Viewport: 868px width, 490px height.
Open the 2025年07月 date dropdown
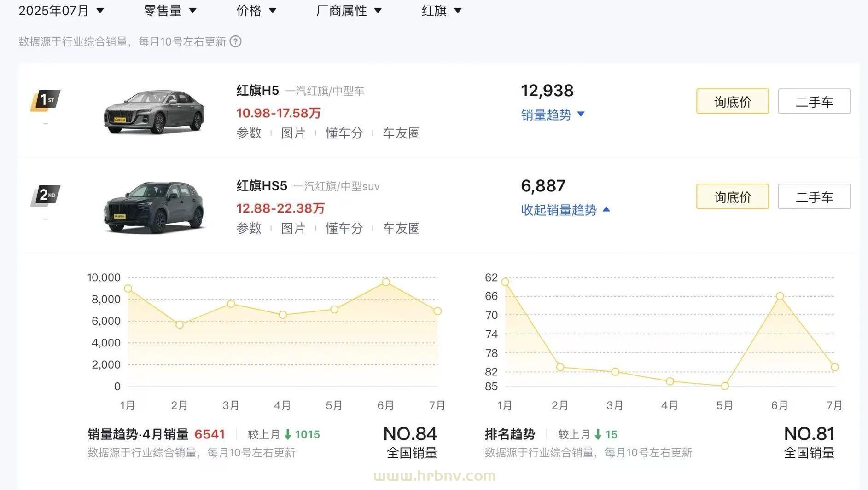coord(61,11)
